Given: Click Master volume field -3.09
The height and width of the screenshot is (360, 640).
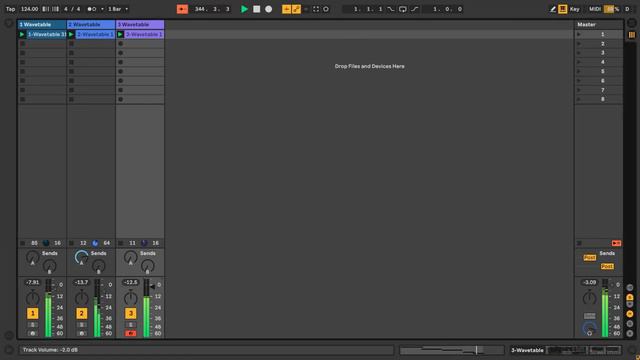Looking at the screenshot, I should pyautogui.click(x=589, y=282).
